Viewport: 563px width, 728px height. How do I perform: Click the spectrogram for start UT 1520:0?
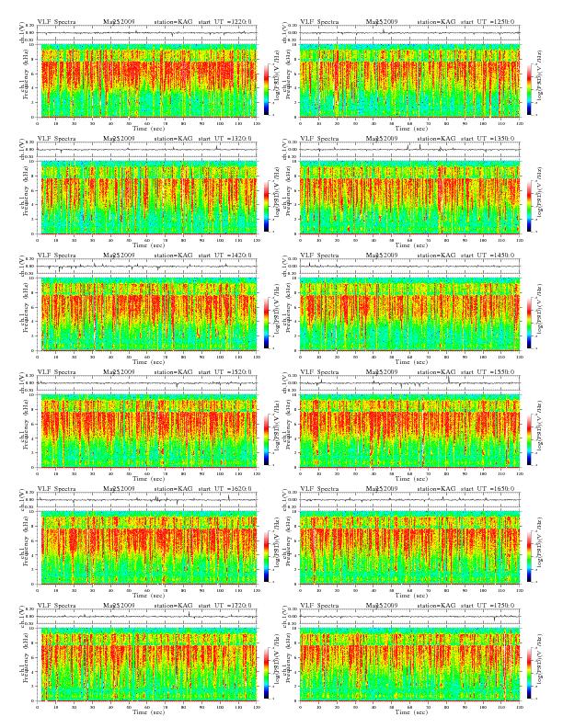[147, 431]
